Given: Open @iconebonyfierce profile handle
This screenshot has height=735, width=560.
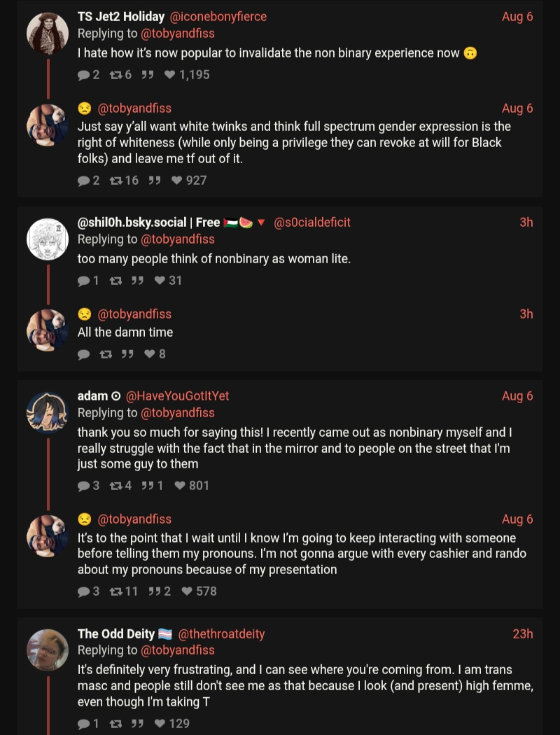Looking at the screenshot, I should tap(218, 16).
